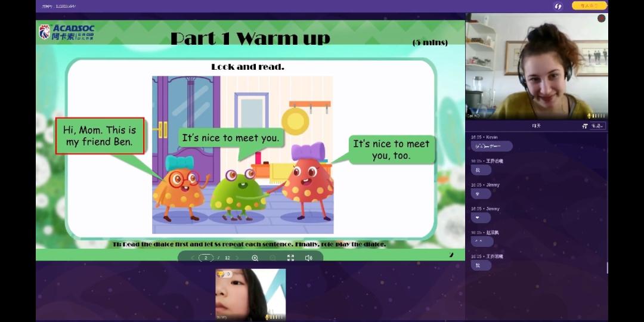Click the teacher microphone level indicator

point(597,116)
